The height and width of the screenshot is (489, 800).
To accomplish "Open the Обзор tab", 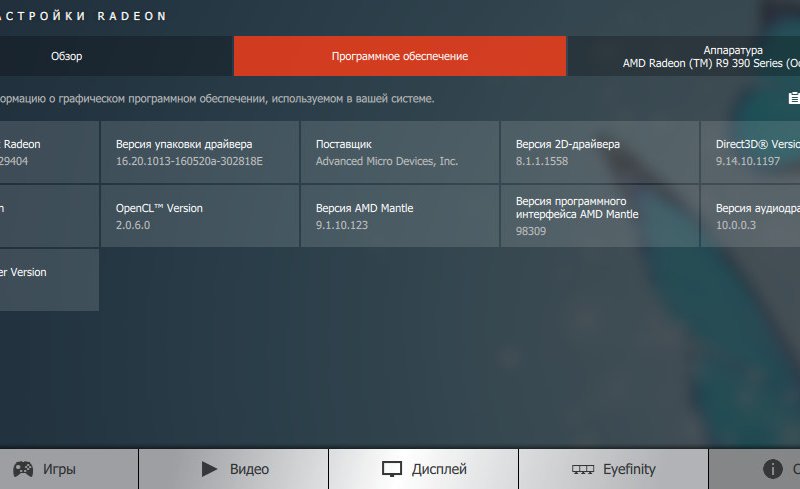I will coord(66,56).
